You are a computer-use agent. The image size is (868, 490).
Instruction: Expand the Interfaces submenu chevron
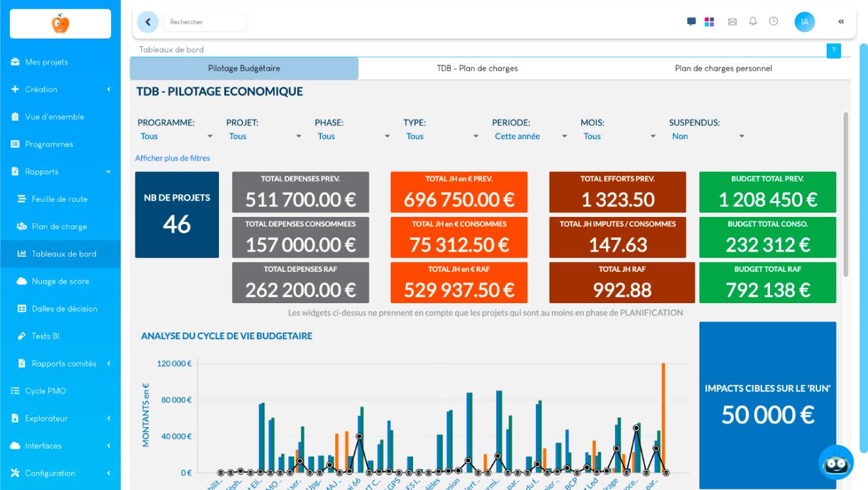tap(109, 446)
